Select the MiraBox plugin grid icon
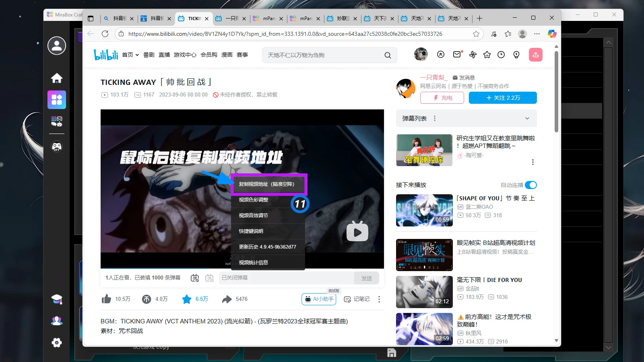The height and width of the screenshot is (362, 644). coord(57,100)
